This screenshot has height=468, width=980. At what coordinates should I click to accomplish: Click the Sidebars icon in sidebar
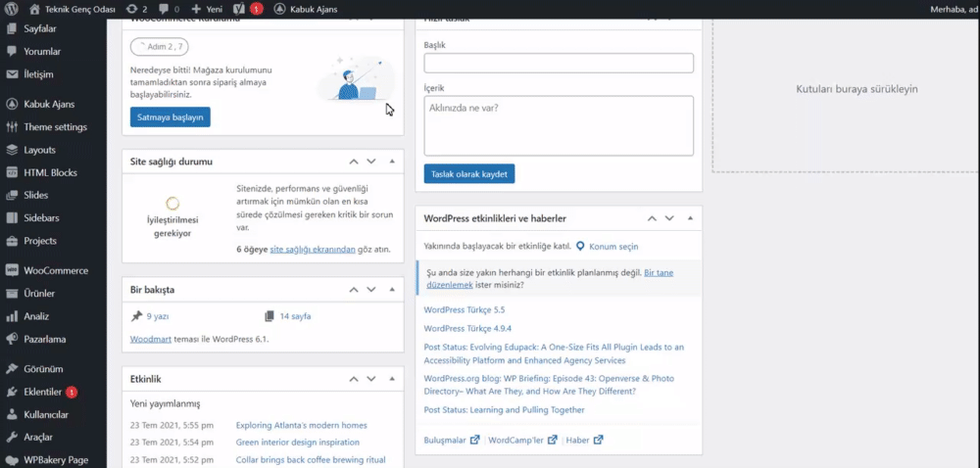click(12, 218)
